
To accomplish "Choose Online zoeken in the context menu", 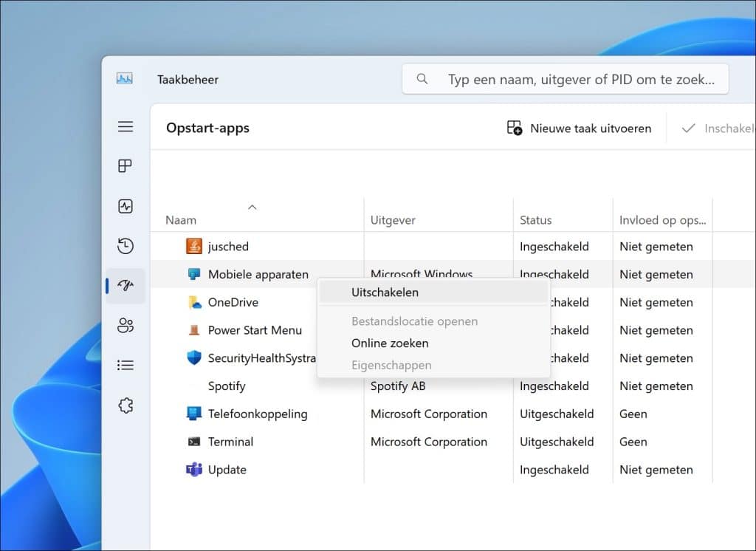I will tap(433, 343).
